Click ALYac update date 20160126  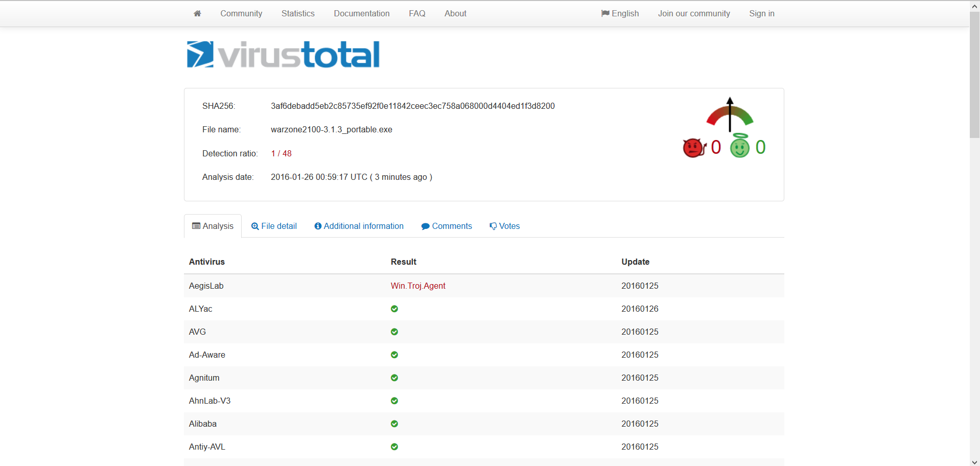coord(640,309)
